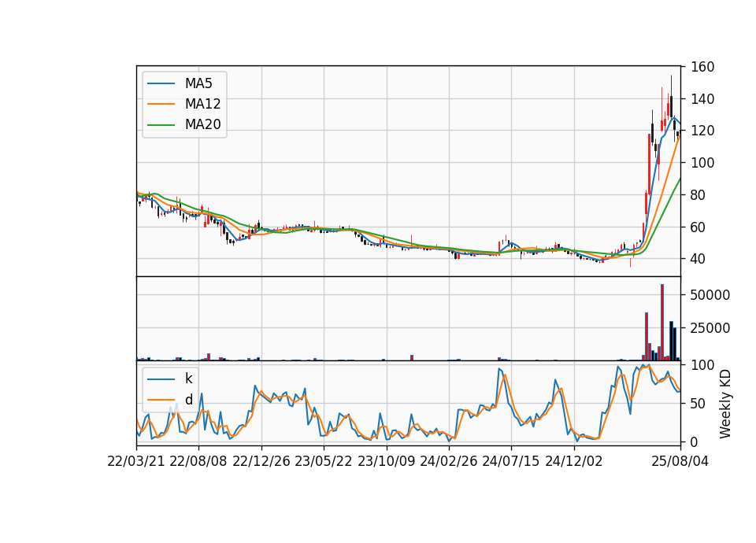Click the 25/08/04 date label
The width and height of the screenshot is (756, 543).
point(680,461)
